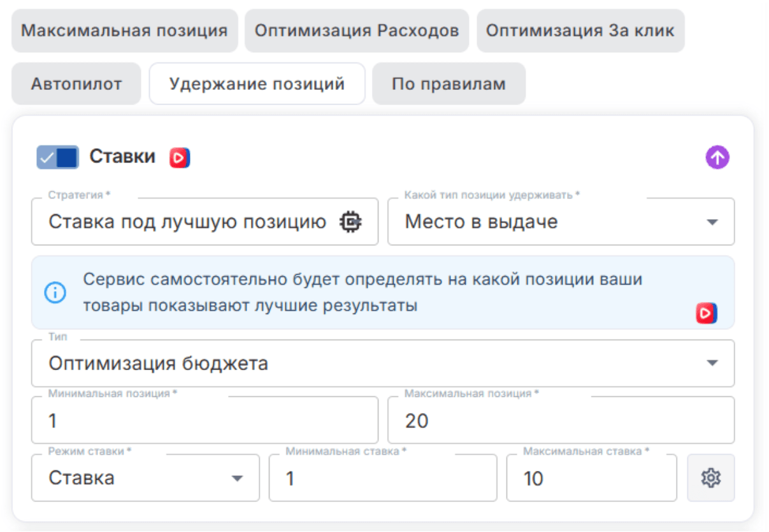Switch to the Автопилот tab
This screenshot has height=532, width=769.
[76, 83]
